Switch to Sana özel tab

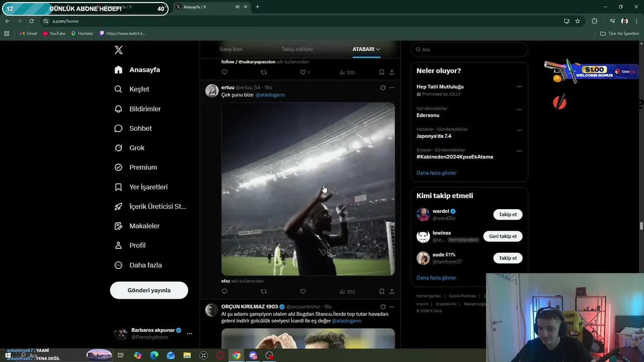[x=231, y=49]
